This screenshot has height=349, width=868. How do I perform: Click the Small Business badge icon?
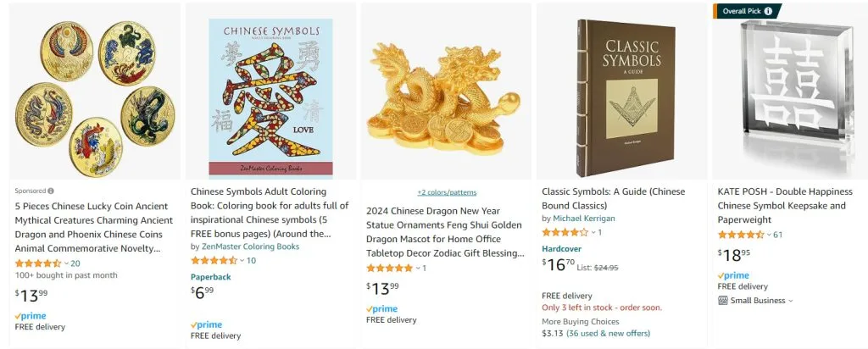723,300
